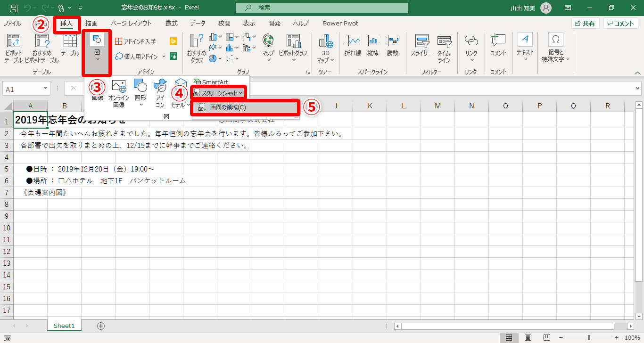Image resolution: width=644 pixels, height=343 pixels.
Task: Choose オンライン画像 in the 図 panel
Action: click(119, 94)
